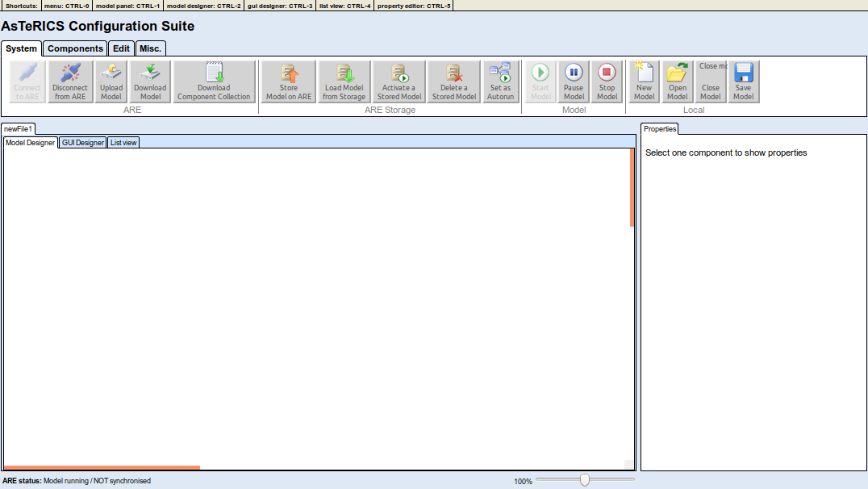Image resolution: width=868 pixels, height=489 pixels.
Task: Delete a Stored Model
Action: (x=454, y=81)
